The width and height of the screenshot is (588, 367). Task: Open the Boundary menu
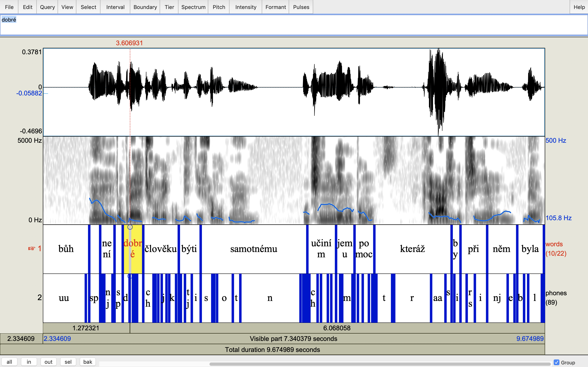(x=145, y=7)
